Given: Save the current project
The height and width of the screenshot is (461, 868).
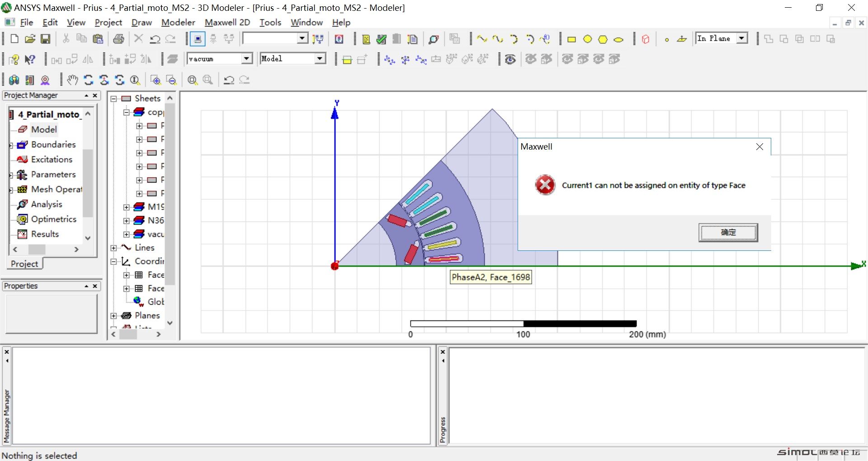Looking at the screenshot, I should click(x=45, y=39).
